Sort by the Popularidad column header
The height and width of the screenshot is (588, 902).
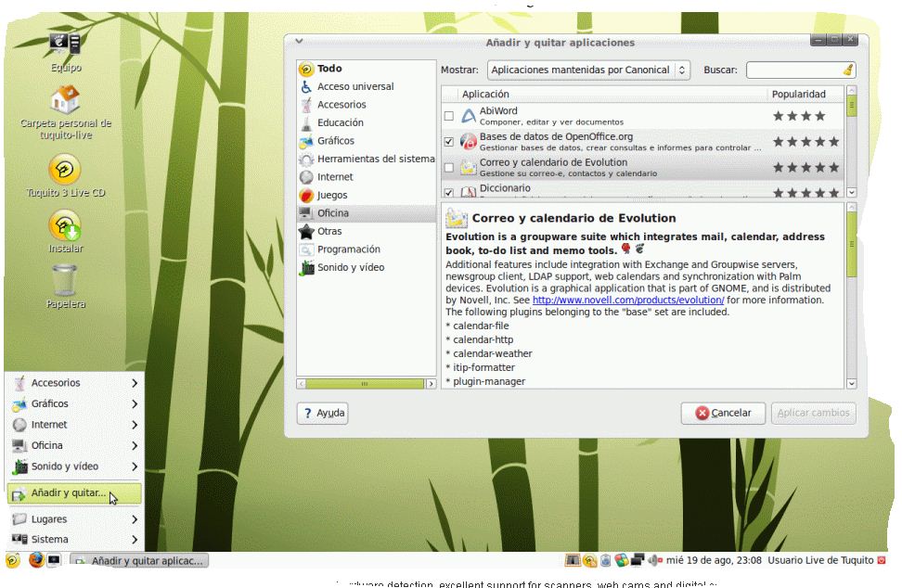(x=805, y=95)
